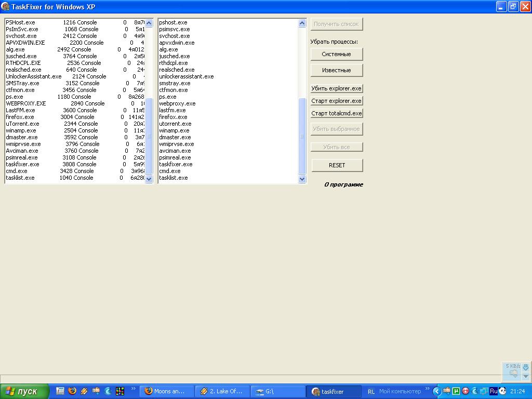Click Старт totalcmd.exe button

[337, 113]
